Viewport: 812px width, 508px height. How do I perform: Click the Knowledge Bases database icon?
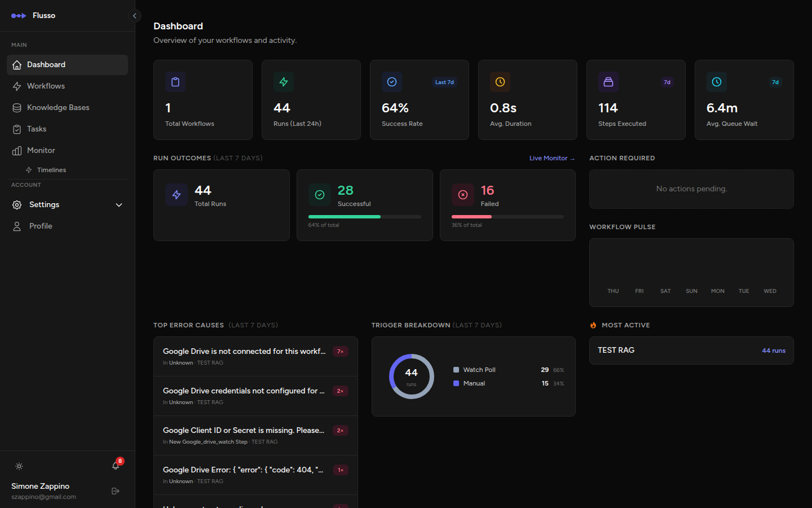point(17,108)
